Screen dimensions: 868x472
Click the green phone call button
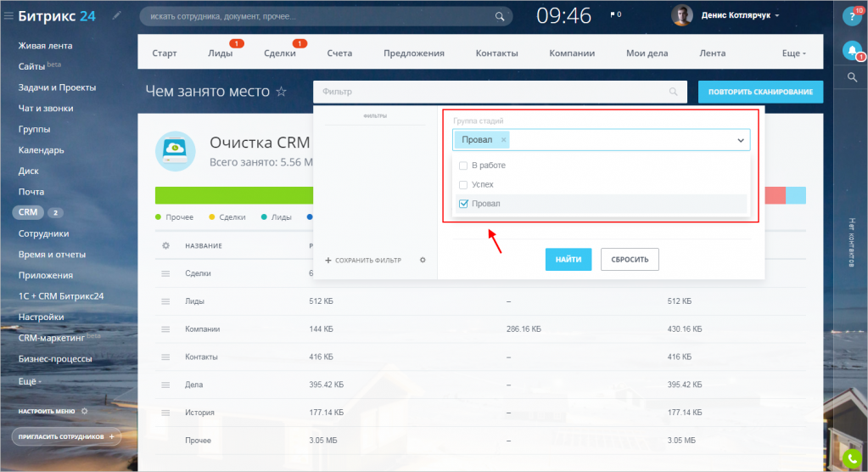852,459
